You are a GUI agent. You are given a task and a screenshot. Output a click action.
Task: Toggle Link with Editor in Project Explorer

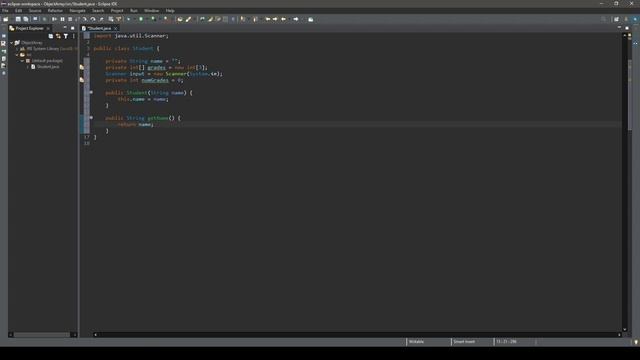click(58, 36)
